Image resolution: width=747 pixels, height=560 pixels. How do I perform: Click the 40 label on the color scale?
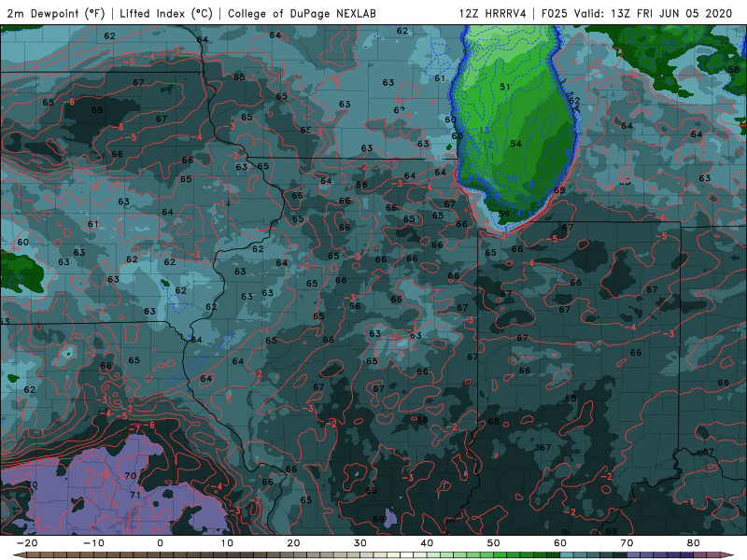tap(427, 543)
